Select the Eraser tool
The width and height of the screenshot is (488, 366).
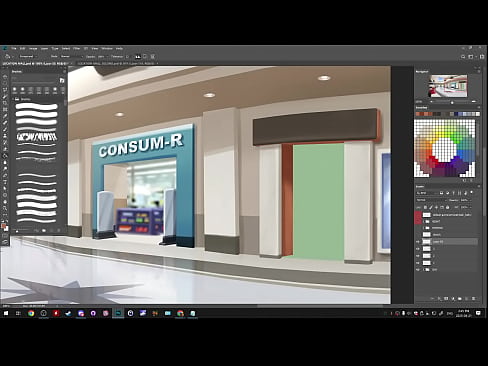click(5, 149)
